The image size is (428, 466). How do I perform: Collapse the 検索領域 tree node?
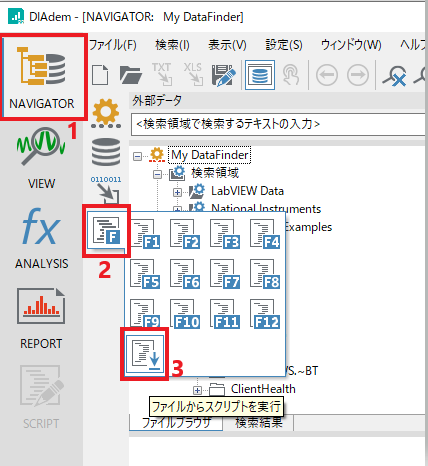click(x=157, y=174)
